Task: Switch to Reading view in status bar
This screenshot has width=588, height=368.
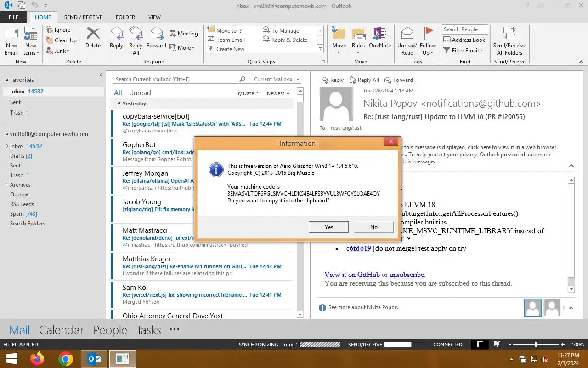Action: 497,345
